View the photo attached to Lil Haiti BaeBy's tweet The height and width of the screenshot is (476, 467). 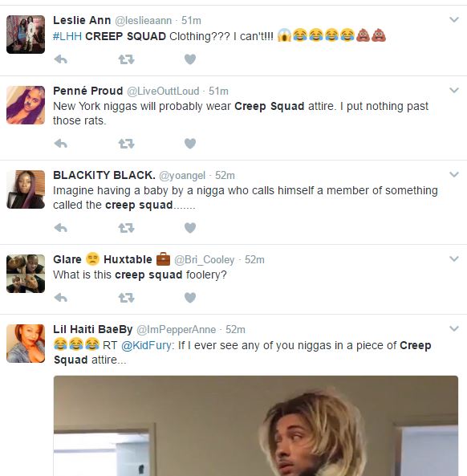256,425
